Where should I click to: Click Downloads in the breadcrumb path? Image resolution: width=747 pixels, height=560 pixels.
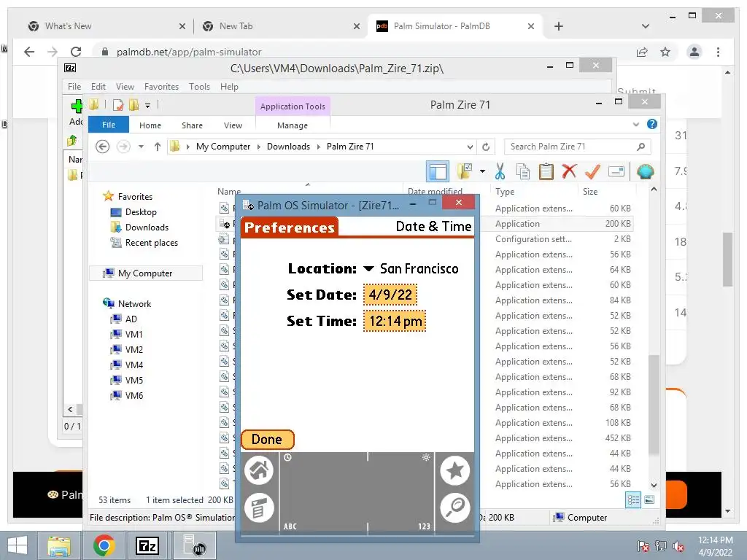288,147
